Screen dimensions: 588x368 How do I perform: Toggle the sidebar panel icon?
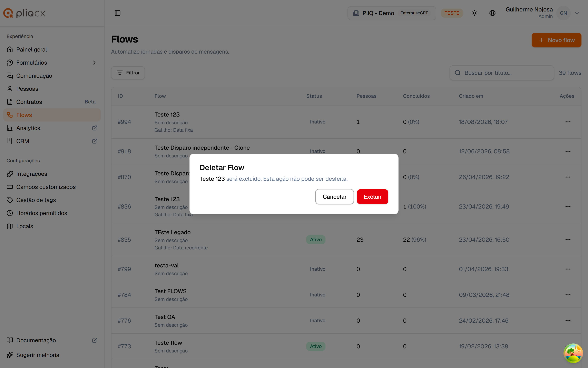click(117, 13)
